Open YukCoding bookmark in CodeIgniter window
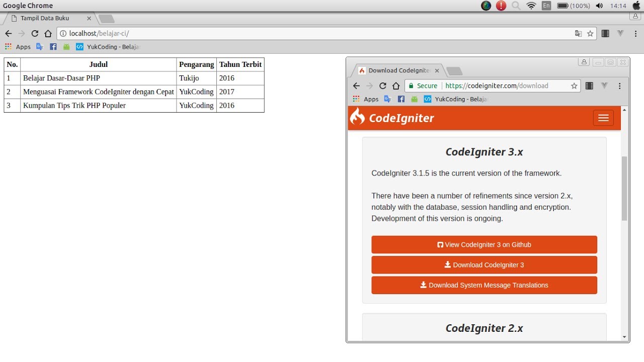 456,99
